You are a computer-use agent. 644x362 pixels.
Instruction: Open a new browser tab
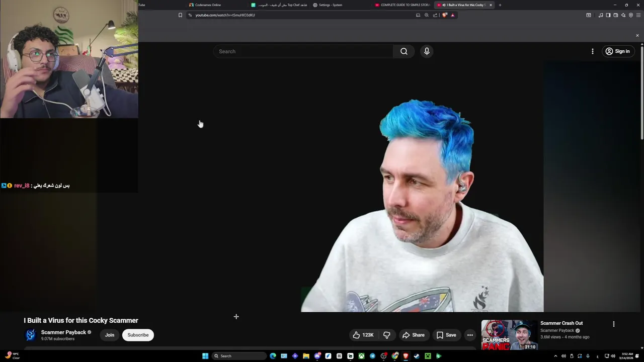500,5
